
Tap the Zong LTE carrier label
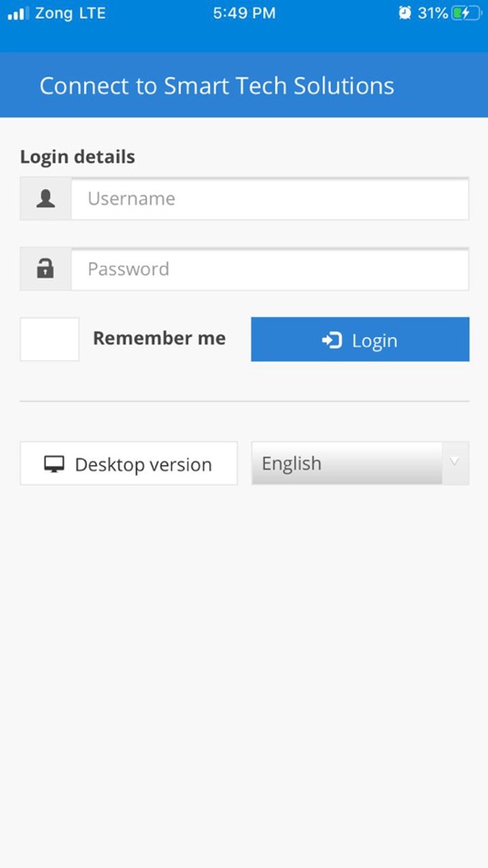click(x=70, y=14)
